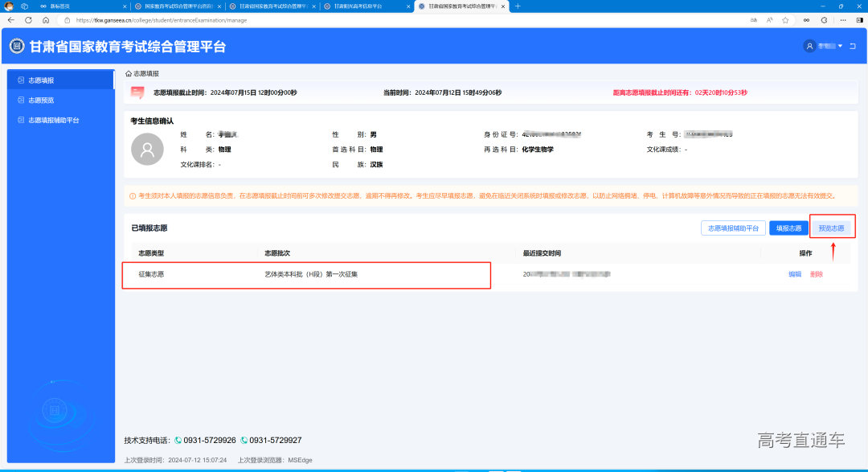Click the 预览志愿 button
Viewport: 868px width, 472px height.
831,228
